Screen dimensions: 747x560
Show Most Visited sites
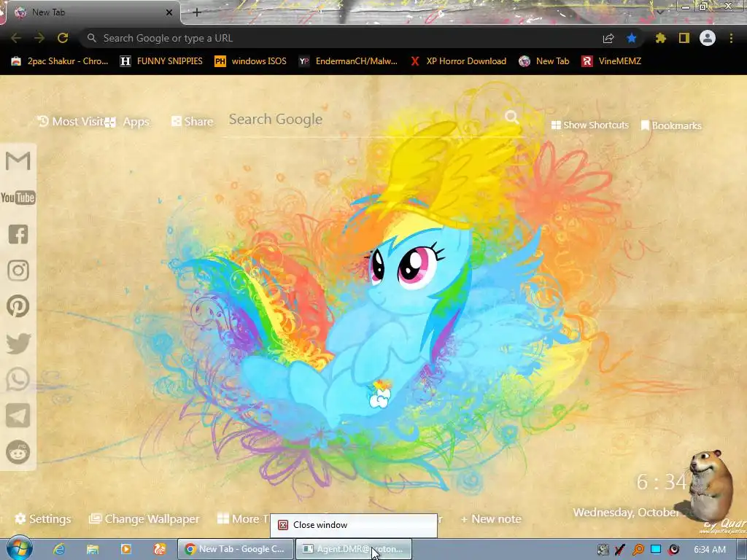[x=71, y=122]
